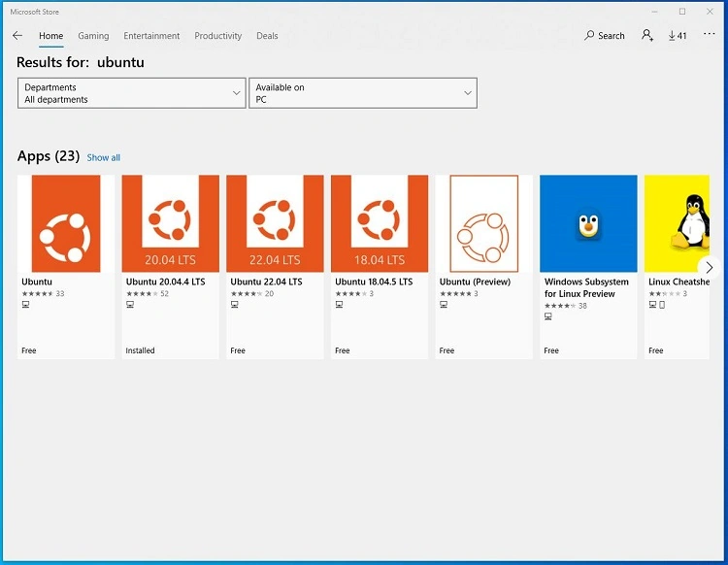Switch to the Home tab

click(51, 36)
